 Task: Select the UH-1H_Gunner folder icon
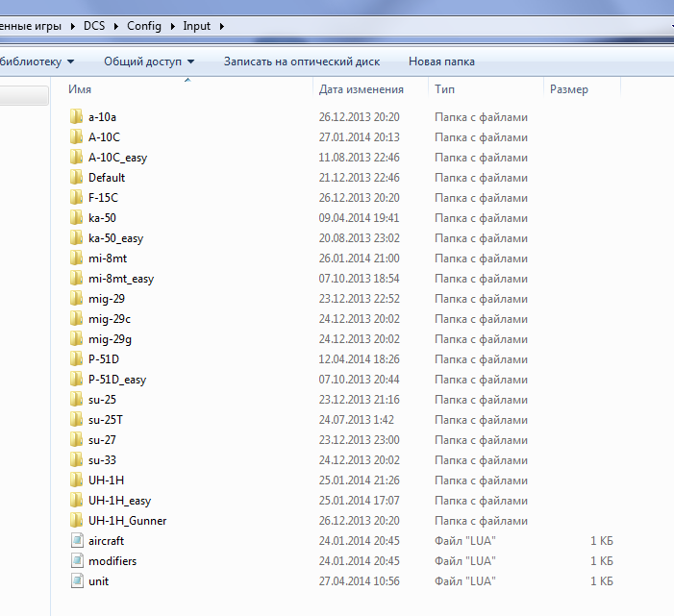[x=77, y=521]
